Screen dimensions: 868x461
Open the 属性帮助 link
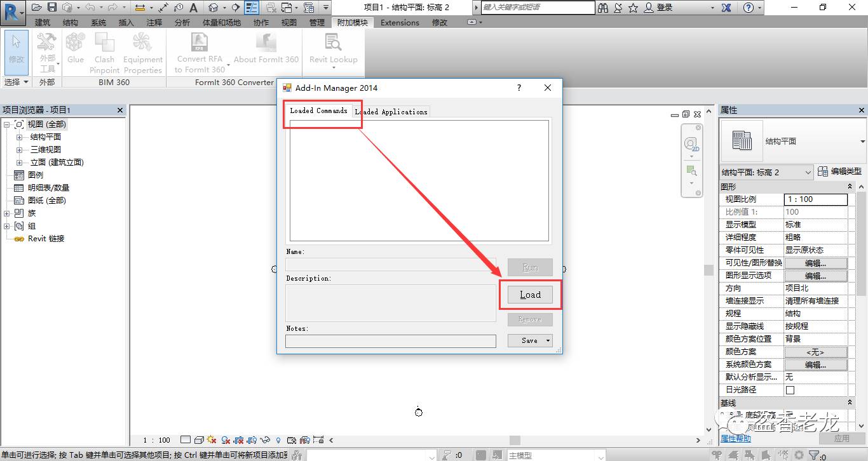click(x=735, y=439)
